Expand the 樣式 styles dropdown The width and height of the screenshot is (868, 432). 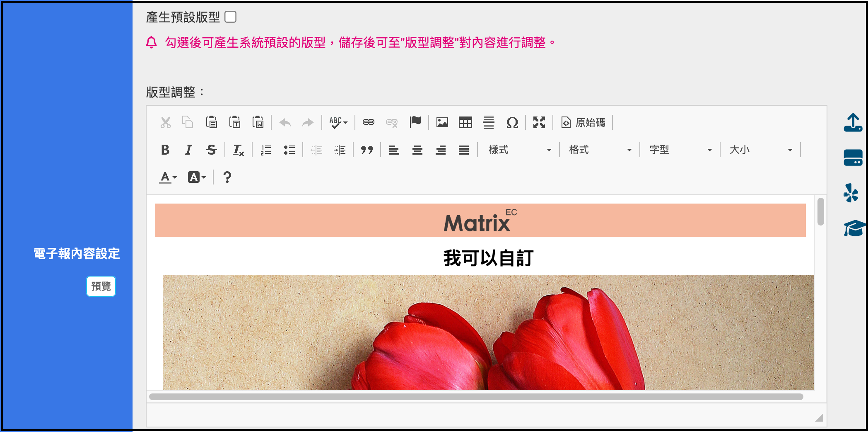[519, 150]
